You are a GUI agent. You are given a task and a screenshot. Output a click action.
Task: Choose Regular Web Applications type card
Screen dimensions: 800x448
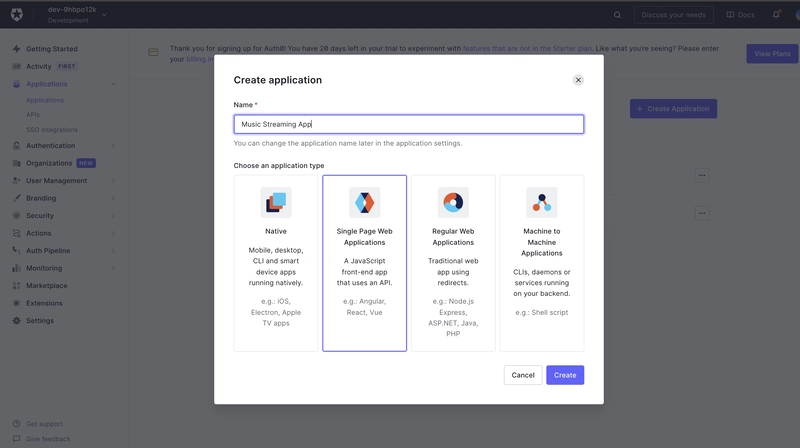point(453,263)
